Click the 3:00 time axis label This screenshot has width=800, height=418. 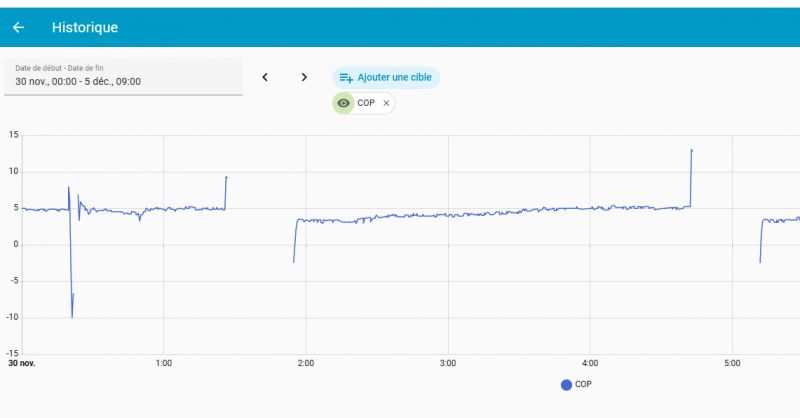click(x=448, y=363)
